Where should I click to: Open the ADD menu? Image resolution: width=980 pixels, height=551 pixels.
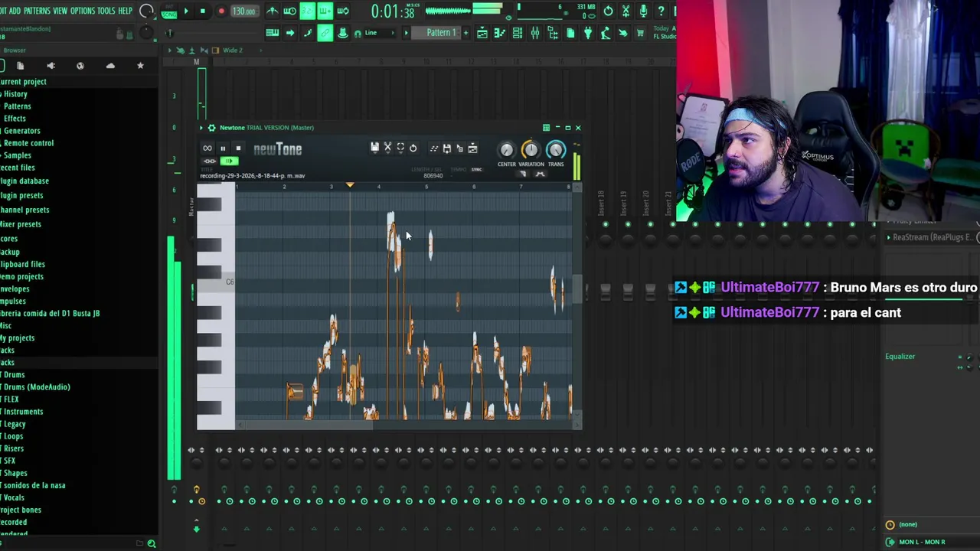click(x=15, y=11)
